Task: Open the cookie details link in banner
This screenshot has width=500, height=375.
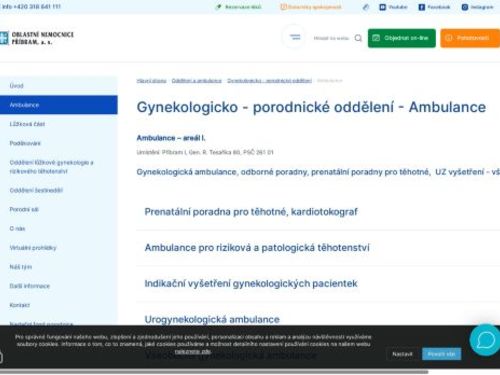Action: 193,351
